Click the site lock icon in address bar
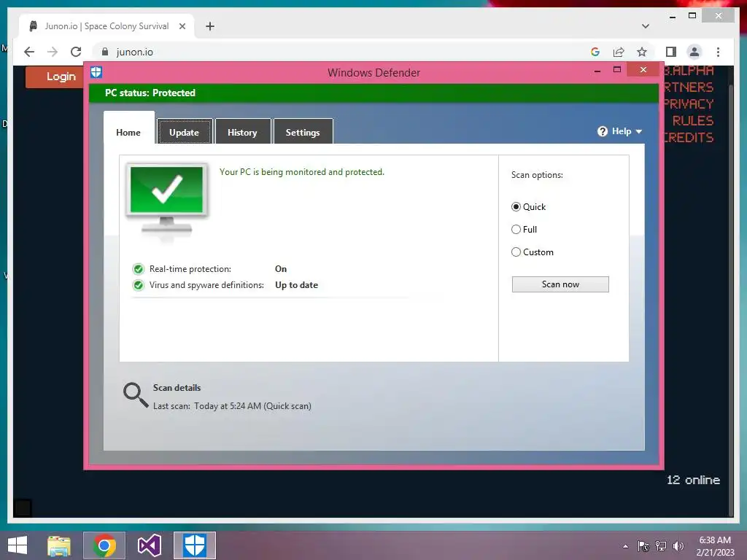The image size is (747, 560). click(x=105, y=52)
